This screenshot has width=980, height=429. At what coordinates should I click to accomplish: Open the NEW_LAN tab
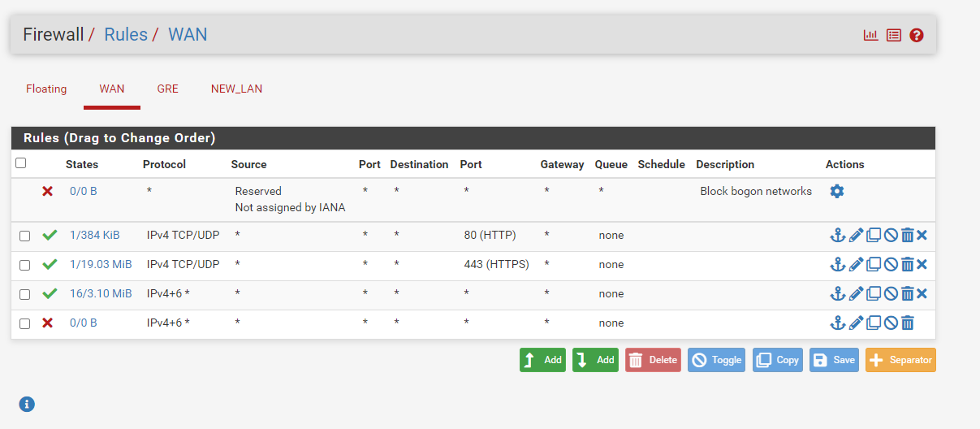point(236,89)
